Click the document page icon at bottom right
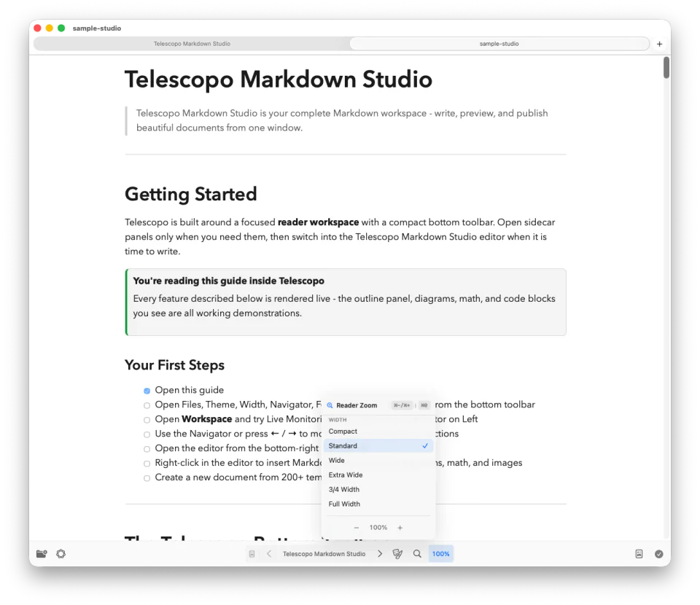 click(639, 554)
